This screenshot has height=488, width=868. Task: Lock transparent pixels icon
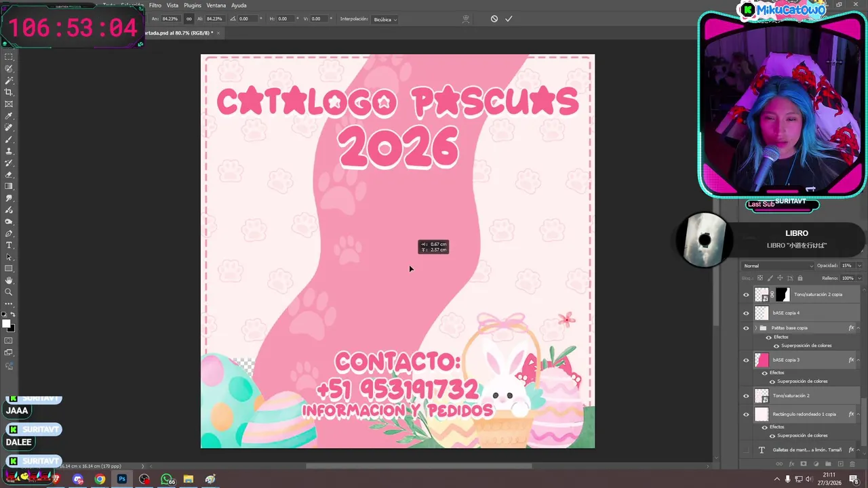click(760, 278)
